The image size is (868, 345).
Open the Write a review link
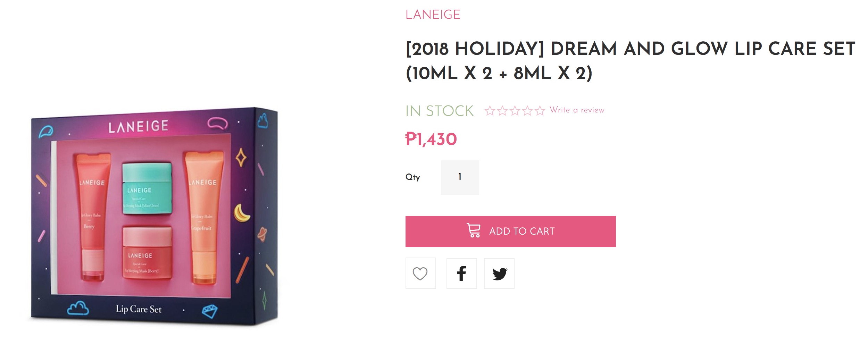coord(577,110)
